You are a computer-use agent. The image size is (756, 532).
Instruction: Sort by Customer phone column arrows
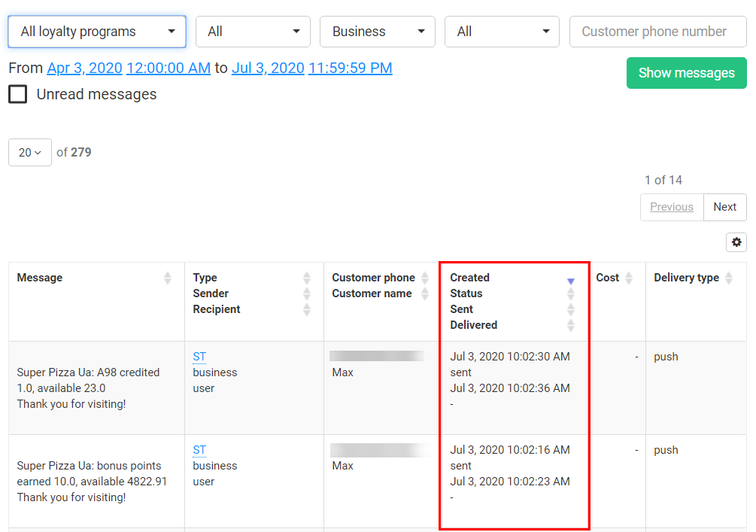coord(424,278)
